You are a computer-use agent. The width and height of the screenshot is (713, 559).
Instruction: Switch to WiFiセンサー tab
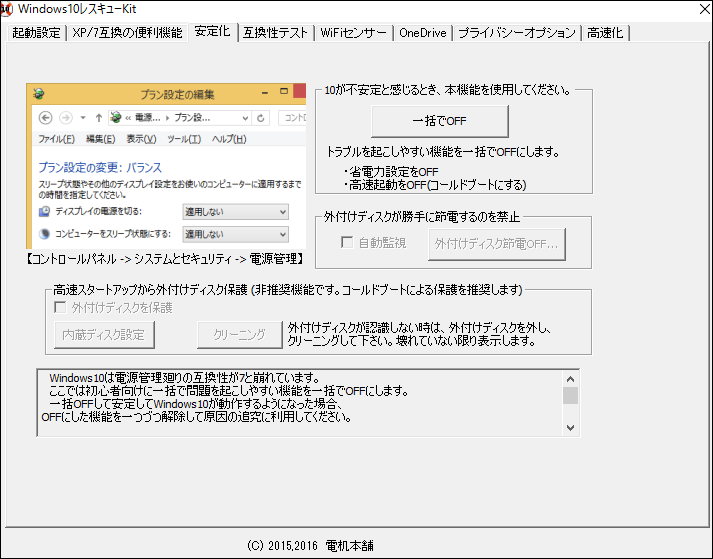(353, 33)
